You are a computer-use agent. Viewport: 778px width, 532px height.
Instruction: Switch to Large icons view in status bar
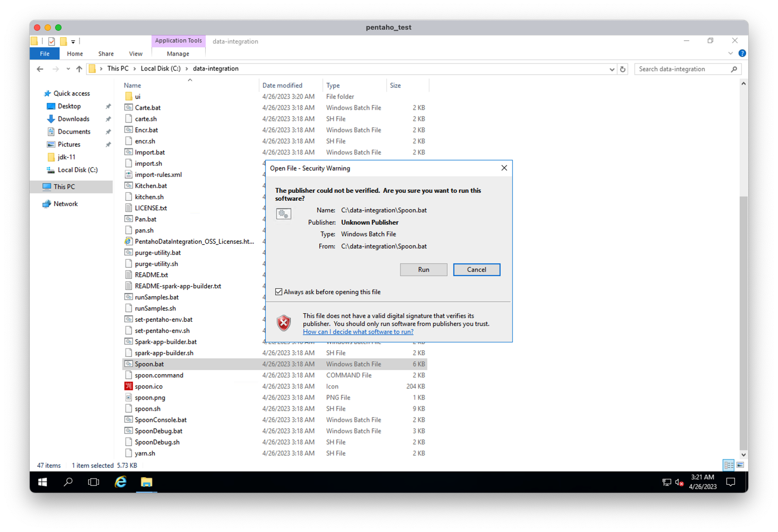[x=740, y=465]
